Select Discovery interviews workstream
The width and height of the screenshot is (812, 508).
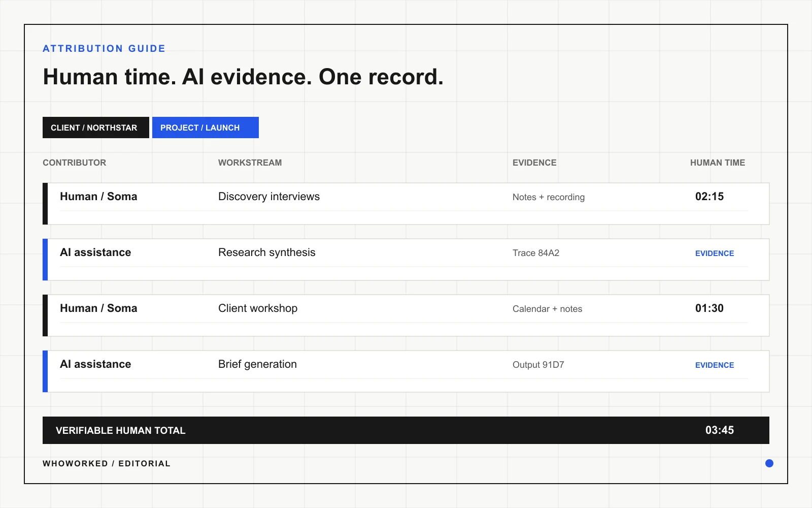[269, 197]
